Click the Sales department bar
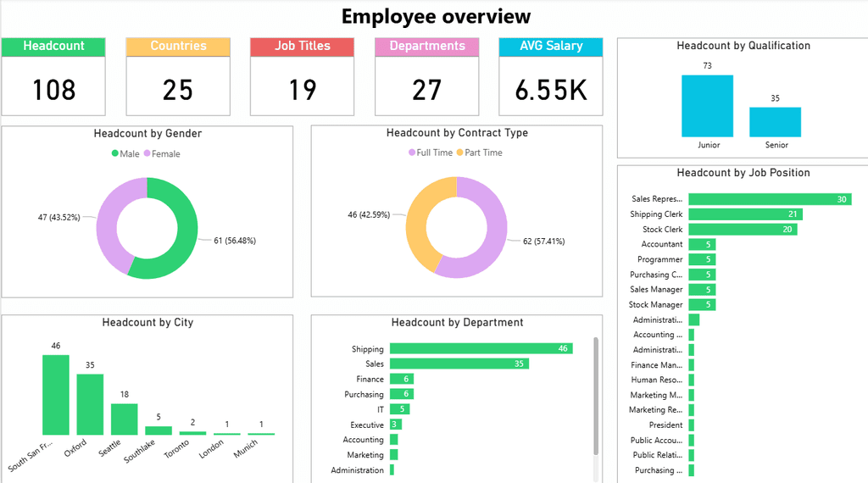The width and height of the screenshot is (868, 483). tap(459, 364)
